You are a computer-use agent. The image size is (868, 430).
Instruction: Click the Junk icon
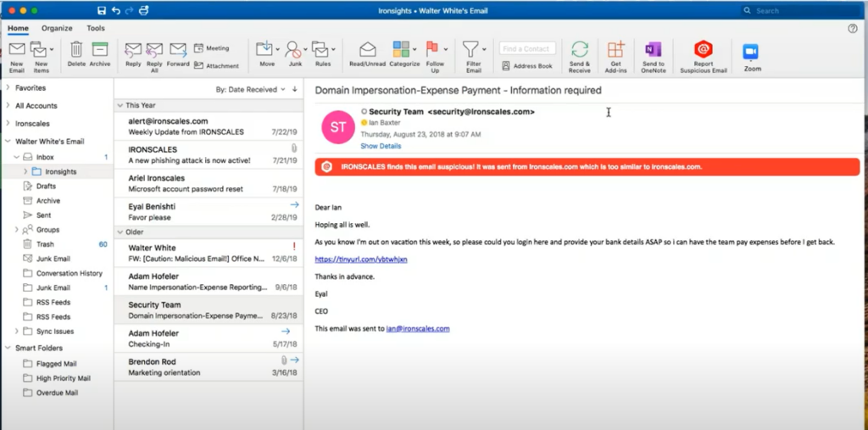(x=294, y=50)
